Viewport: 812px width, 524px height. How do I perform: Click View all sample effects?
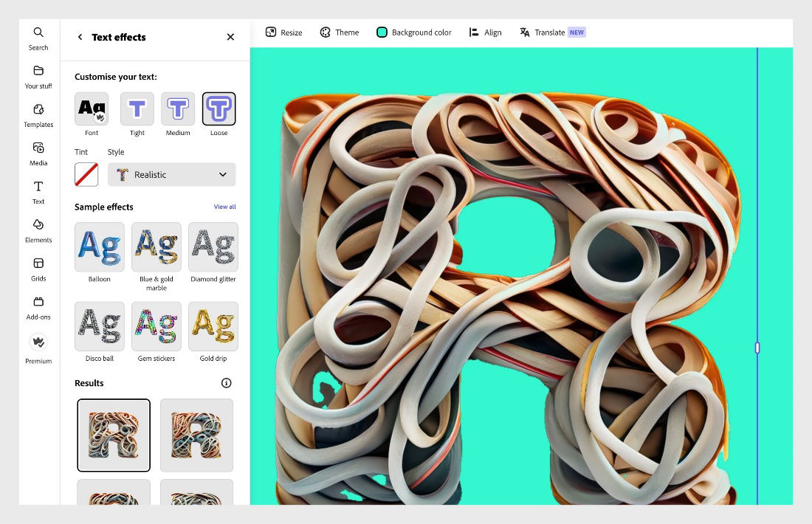click(x=224, y=207)
